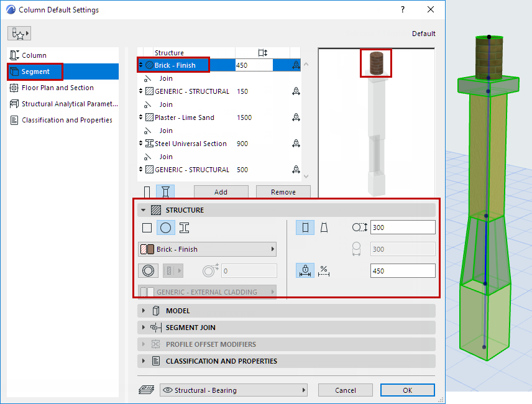Image resolution: width=532 pixels, height=404 pixels.
Task: Confirm settings with the OK button
Action: (407, 390)
